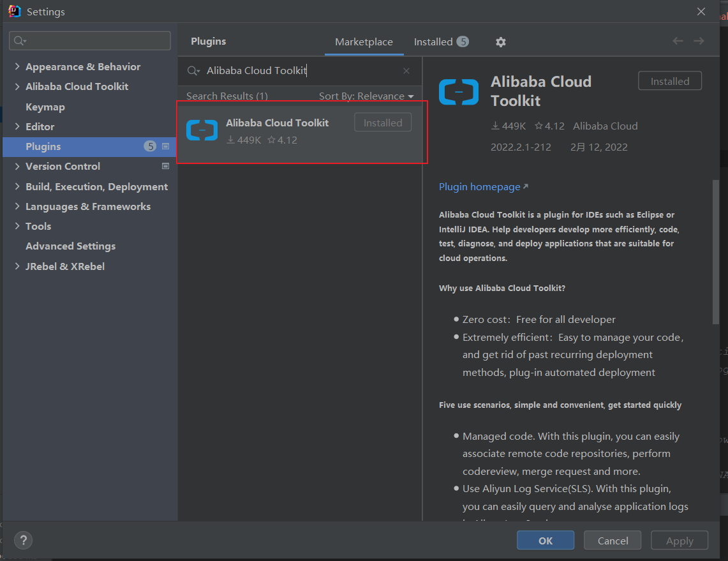Screen dimensions: 728x561
Task: Click the version text 2022.2.1-212
Action: (521, 147)
